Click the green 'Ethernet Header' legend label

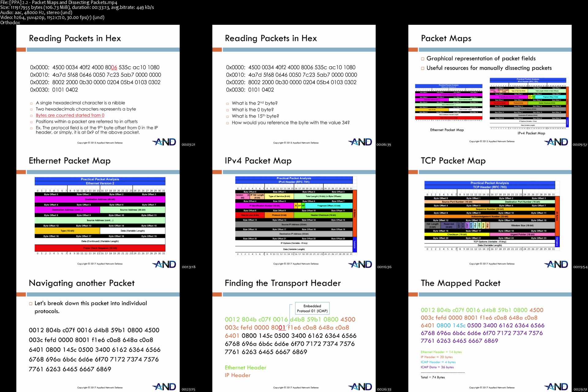pos(246,368)
